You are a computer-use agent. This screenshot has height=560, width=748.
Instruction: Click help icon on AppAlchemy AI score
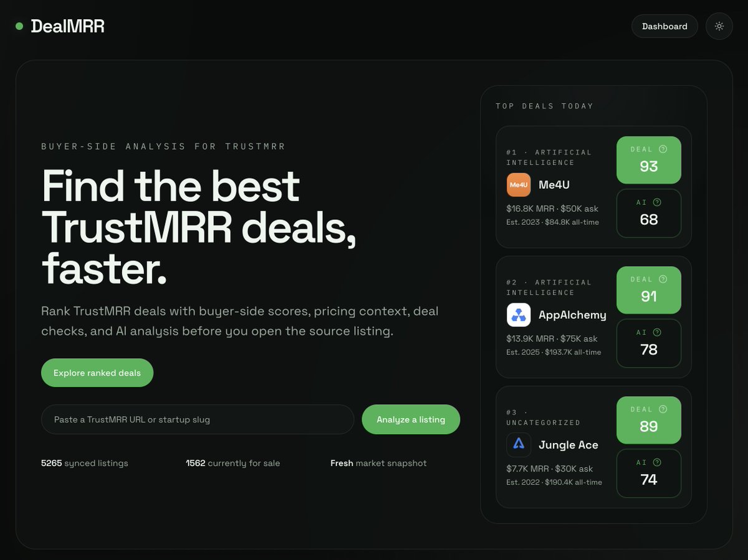pyautogui.click(x=657, y=333)
